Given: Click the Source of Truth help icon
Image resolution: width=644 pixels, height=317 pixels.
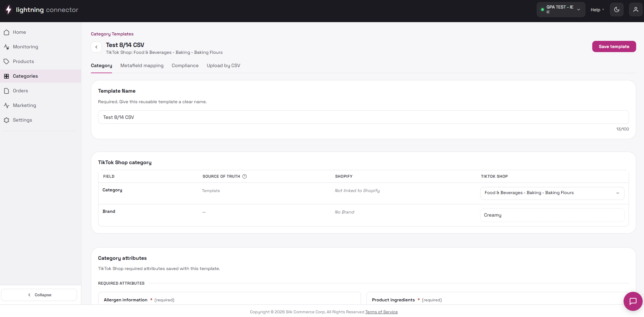Looking at the screenshot, I should (245, 176).
